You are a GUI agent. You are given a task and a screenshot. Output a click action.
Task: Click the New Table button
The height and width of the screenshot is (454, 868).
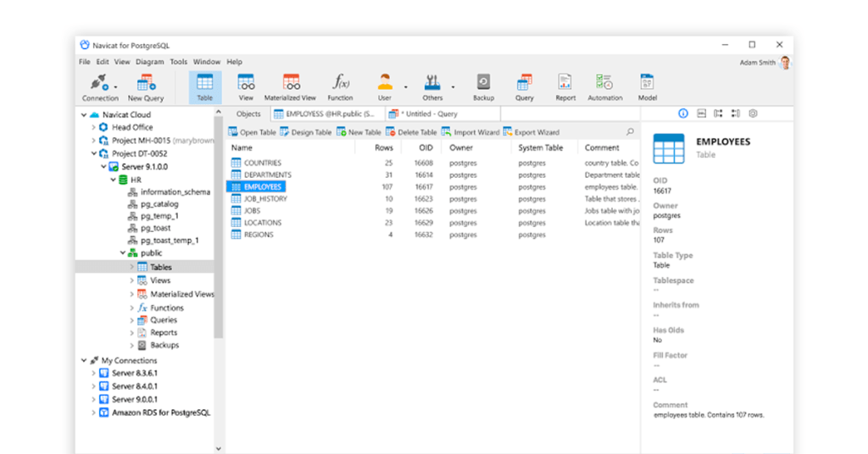(359, 132)
